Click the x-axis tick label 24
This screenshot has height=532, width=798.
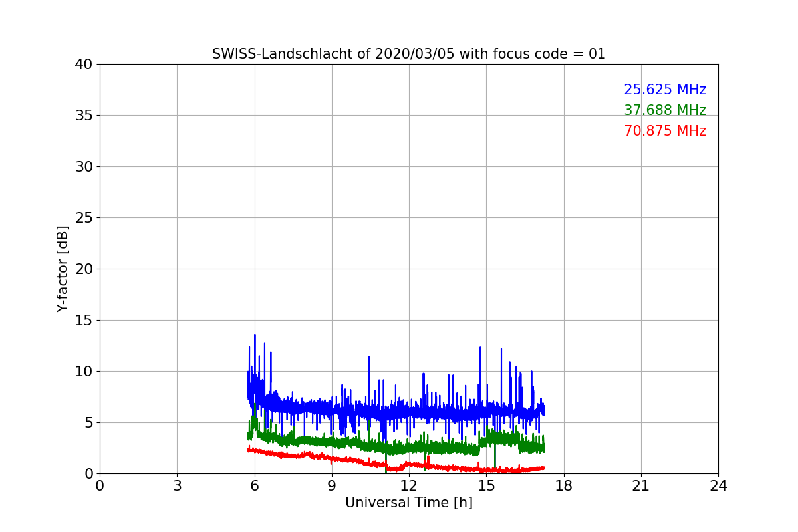point(718,486)
